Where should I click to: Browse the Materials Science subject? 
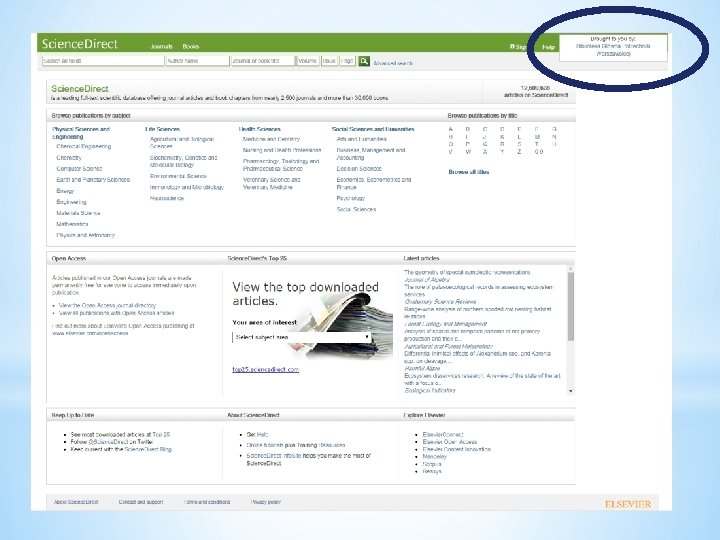78,213
